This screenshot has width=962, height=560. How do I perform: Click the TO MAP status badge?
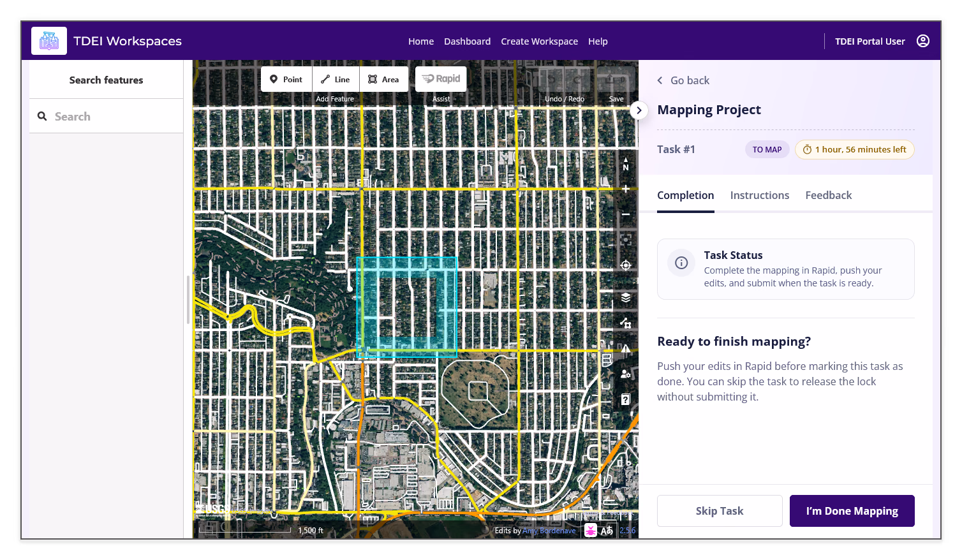(x=767, y=149)
